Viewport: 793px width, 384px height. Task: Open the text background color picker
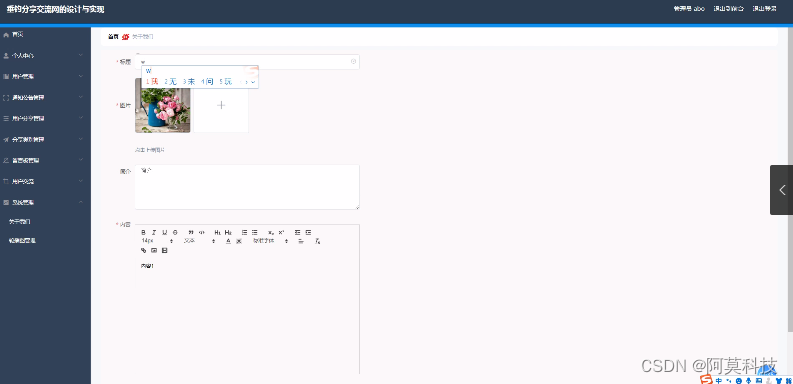239,241
